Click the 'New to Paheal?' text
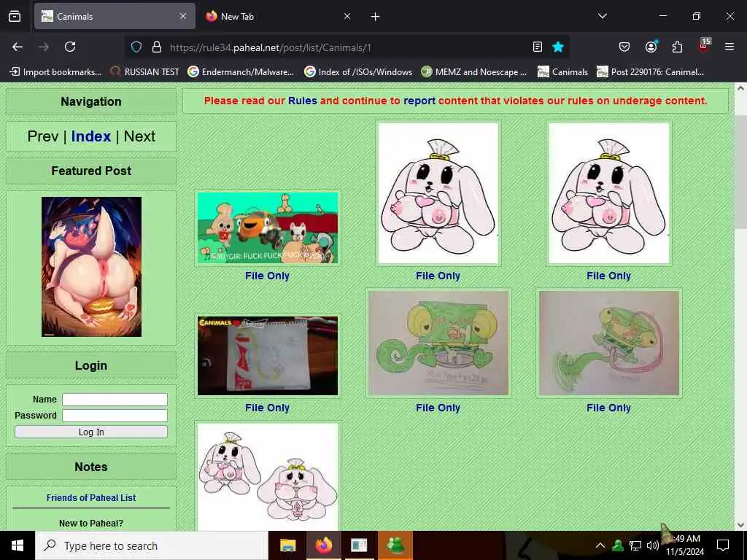 (91, 524)
